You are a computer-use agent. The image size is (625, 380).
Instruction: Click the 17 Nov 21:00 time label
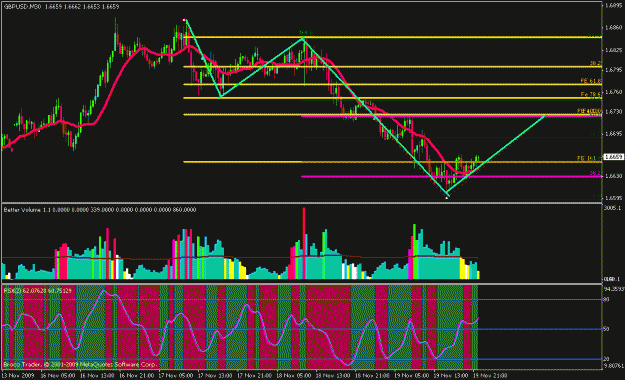tap(254, 376)
